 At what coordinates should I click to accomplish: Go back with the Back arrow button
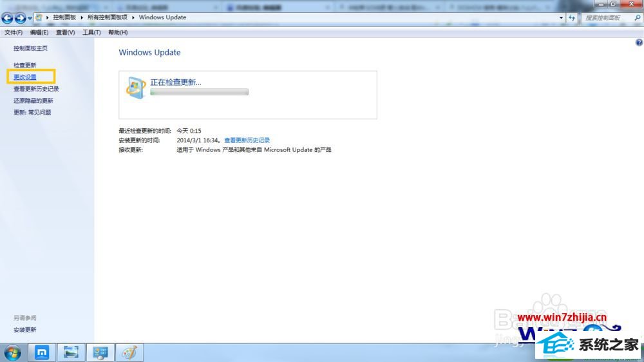point(7,17)
